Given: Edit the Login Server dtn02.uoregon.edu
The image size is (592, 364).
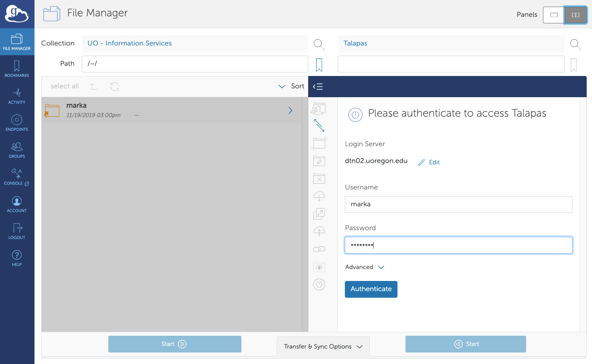Looking at the screenshot, I should click(429, 162).
